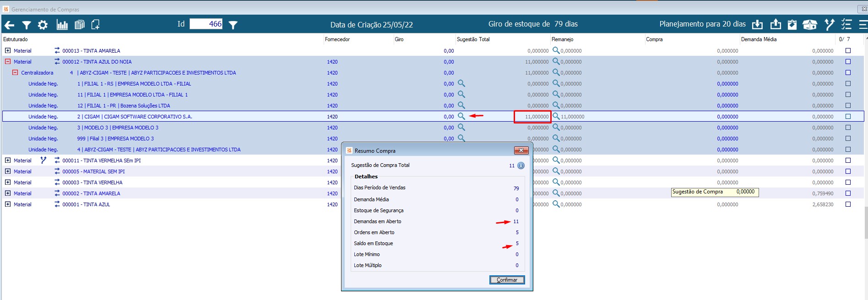Open the bar chart icon in toolbar
Screen dimensions: 868x300
[x=62, y=25]
